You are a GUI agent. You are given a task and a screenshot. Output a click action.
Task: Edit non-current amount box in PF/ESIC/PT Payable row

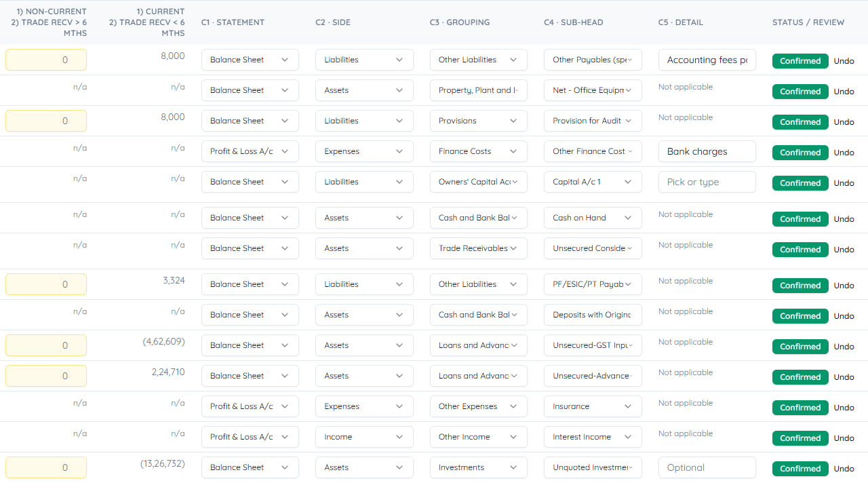click(46, 284)
